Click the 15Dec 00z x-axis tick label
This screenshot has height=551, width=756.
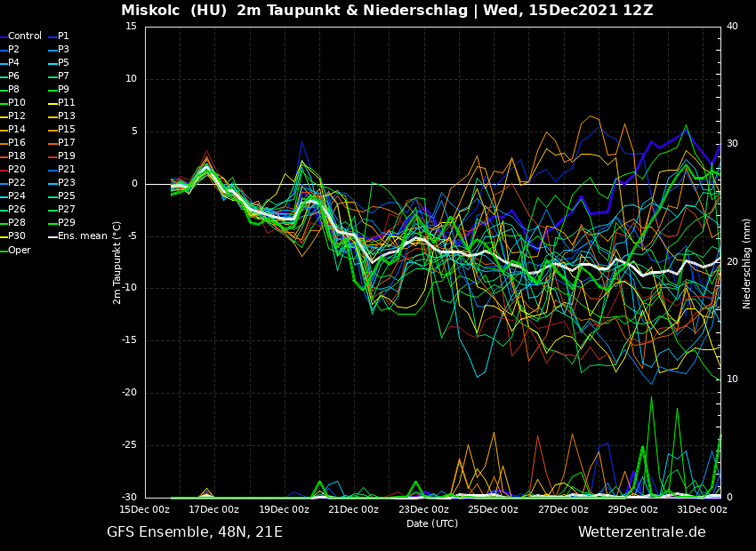(x=145, y=510)
